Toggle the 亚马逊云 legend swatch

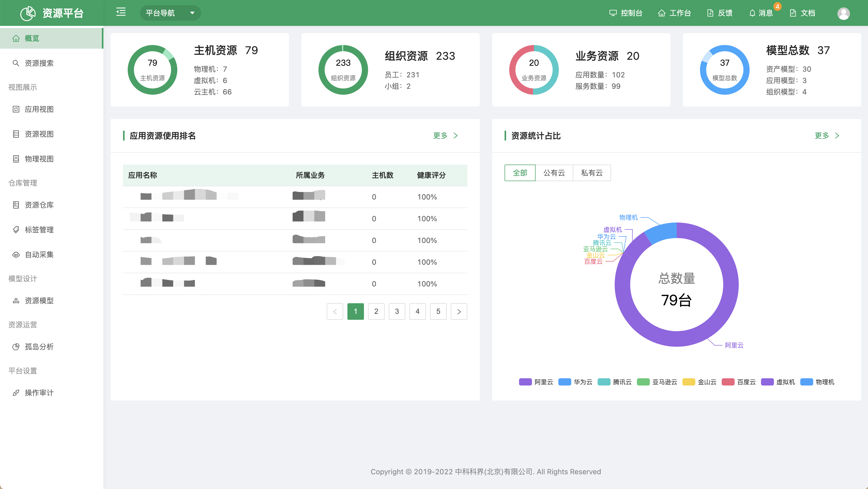click(643, 382)
